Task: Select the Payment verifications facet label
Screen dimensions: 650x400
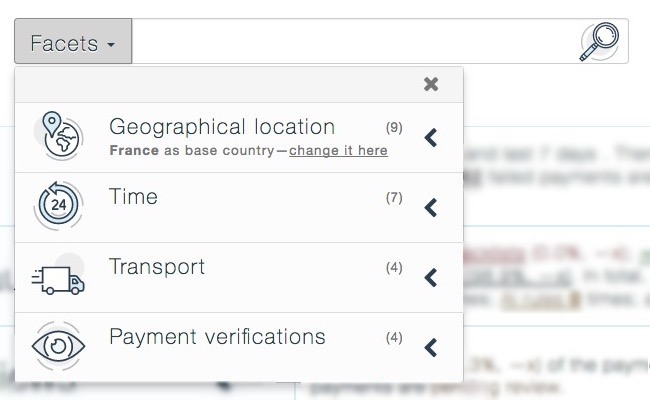Action: pos(217,337)
